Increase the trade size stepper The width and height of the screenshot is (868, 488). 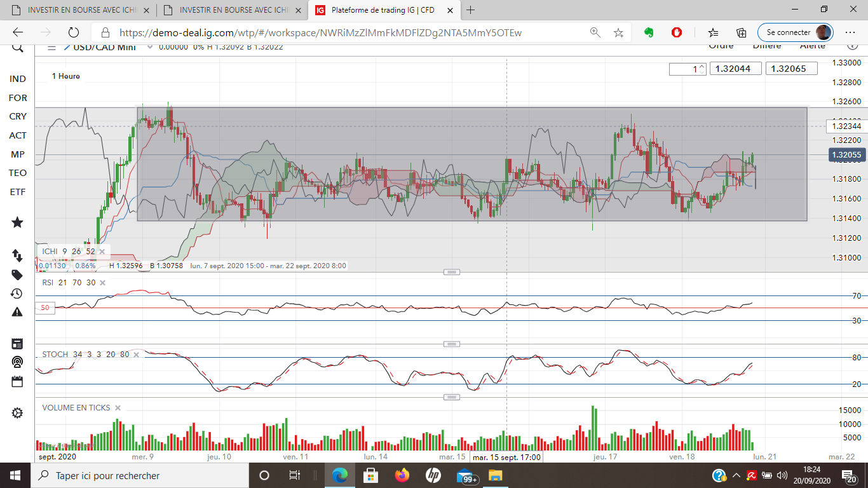click(x=702, y=66)
